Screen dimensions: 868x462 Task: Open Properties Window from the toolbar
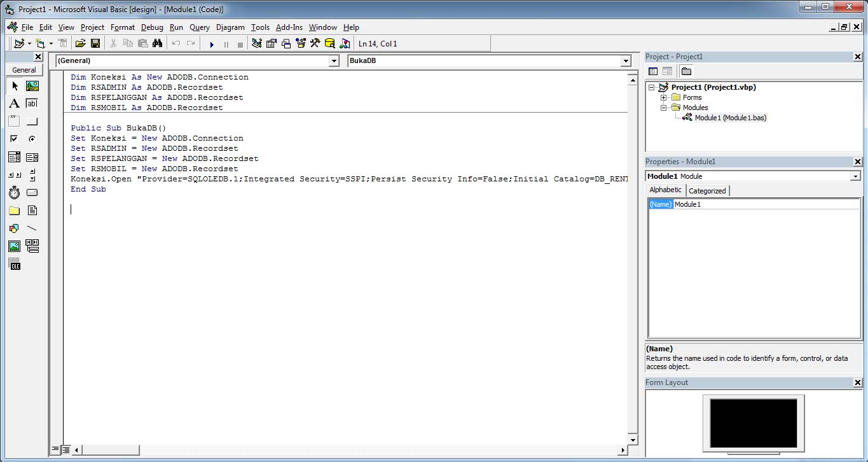272,44
